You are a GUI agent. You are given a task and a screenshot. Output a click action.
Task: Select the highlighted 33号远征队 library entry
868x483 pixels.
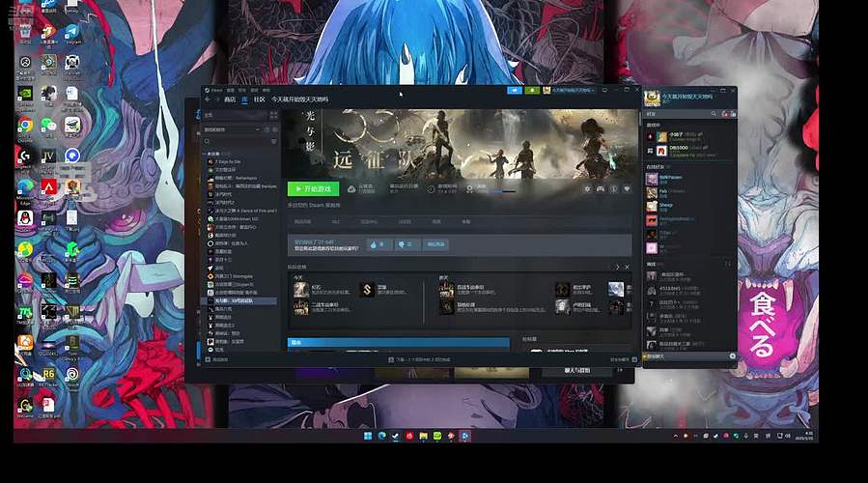pyautogui.click(x=238, y=300)
